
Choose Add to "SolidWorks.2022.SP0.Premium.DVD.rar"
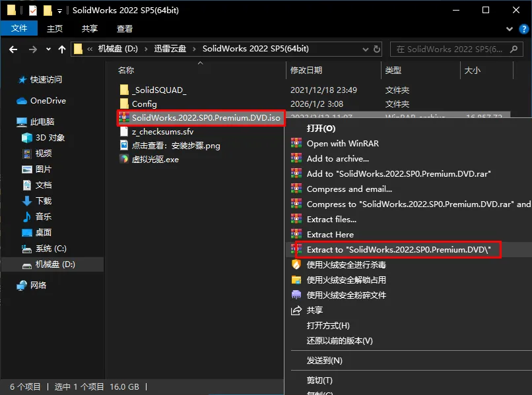tap(399, 174)
